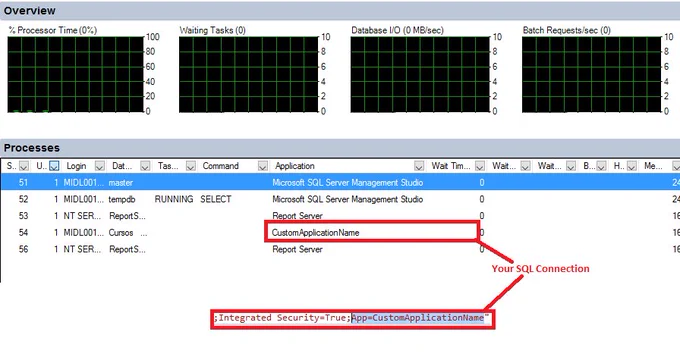Click ReportS... database in session 56 row
680x360 pixels.
pyautogui.click(x=127, y=249)
